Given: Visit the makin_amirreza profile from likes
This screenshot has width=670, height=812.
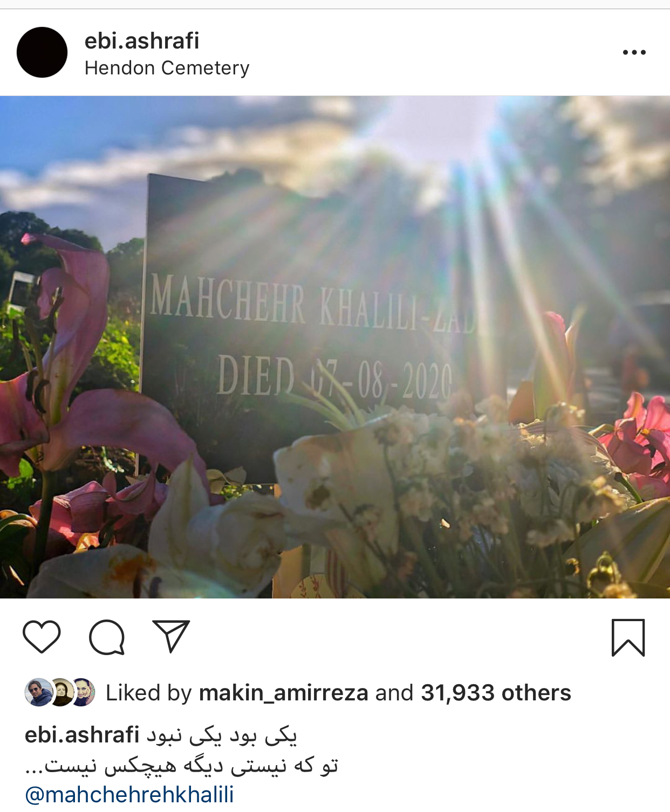Looking at the screenshot, I should 284,693.
